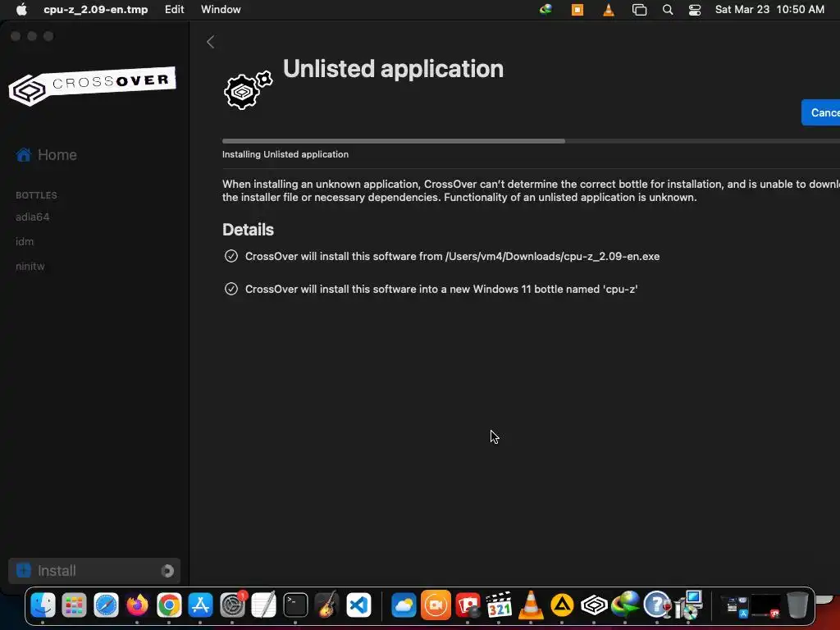Click the 'Installing Unlisted application' status text

coord(285,154)
